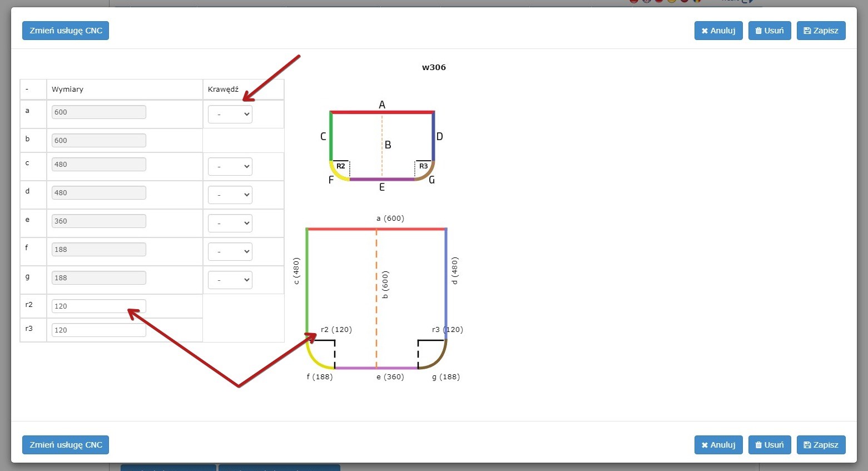The width and height of the screenshot is (868, 471).
Task: Select the dimension e field showing 360
Action: point(98,221)
